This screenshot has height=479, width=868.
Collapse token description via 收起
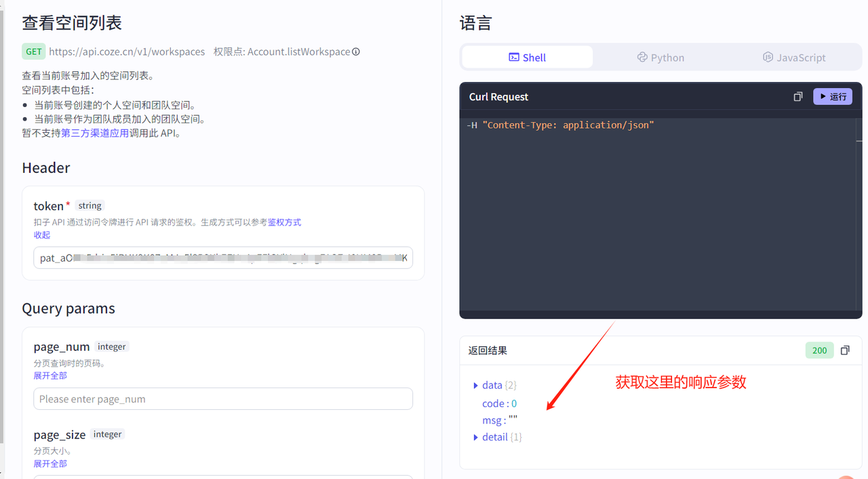tap(42, 235)
